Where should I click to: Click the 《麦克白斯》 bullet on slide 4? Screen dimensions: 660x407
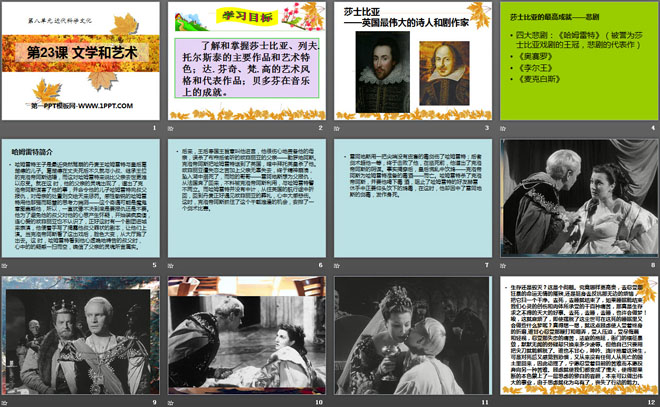[539, 79]
